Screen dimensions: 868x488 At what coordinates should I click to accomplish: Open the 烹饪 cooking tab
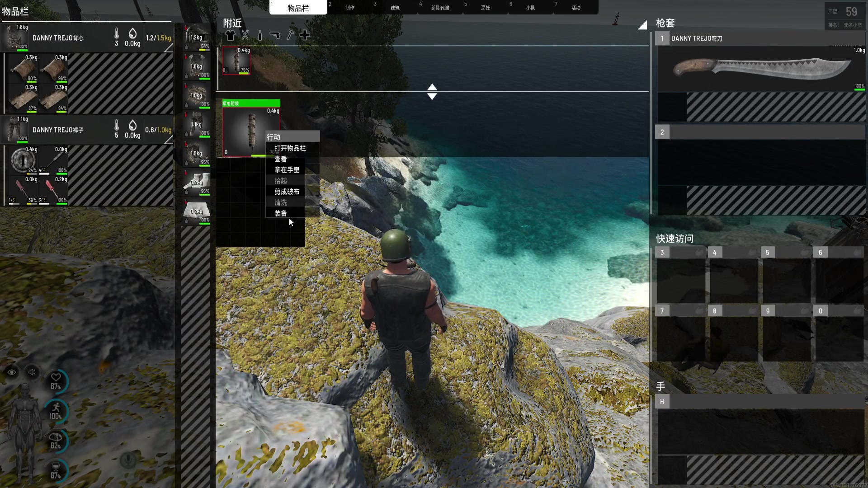click(x=486, y=8)
